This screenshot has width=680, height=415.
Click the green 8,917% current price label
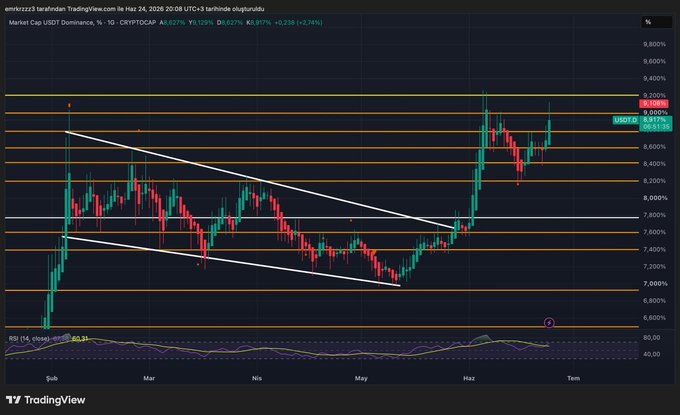coord(654,120)
